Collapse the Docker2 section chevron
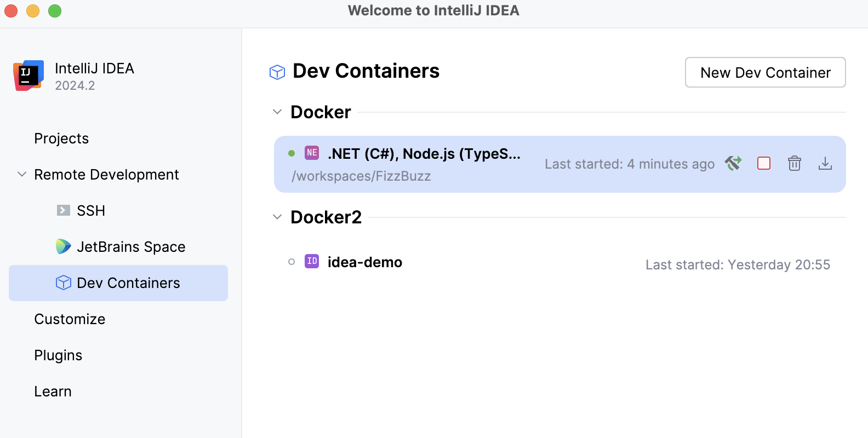Viewport: 868px width, 438px height. click(x=277, y=217)
